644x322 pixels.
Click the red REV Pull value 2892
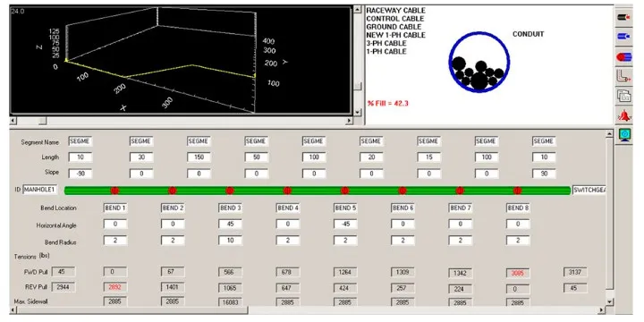[115, 287]
